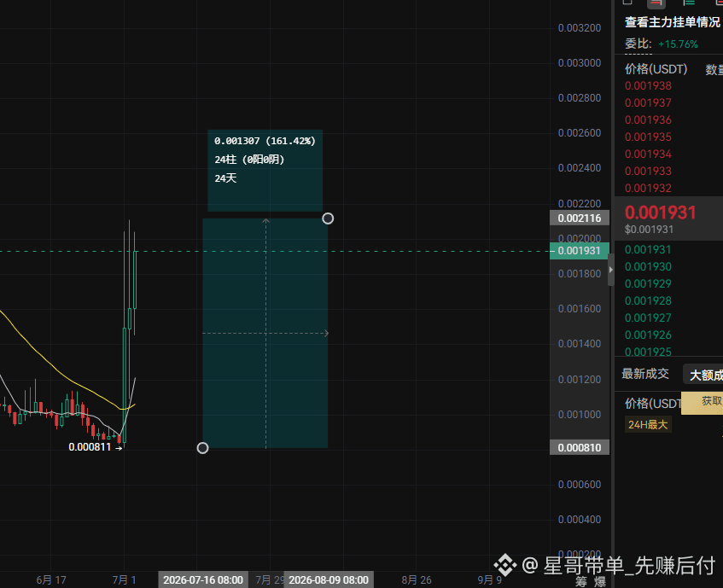This screenshot has height=588, width=723.
Task: Select ask price 0.001938
Action: (x=648, y=85)
